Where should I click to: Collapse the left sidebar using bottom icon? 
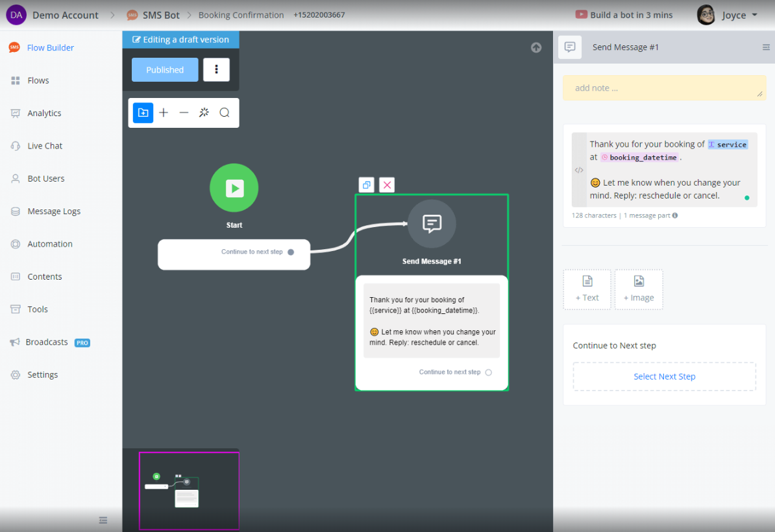coord(103,520)
